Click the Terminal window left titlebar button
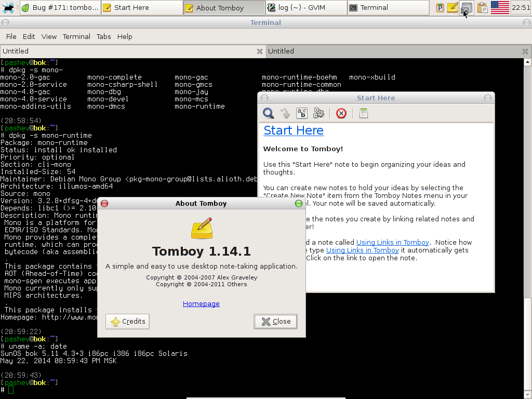The width and height of the screenshot is (532, 399). (5, 23)
